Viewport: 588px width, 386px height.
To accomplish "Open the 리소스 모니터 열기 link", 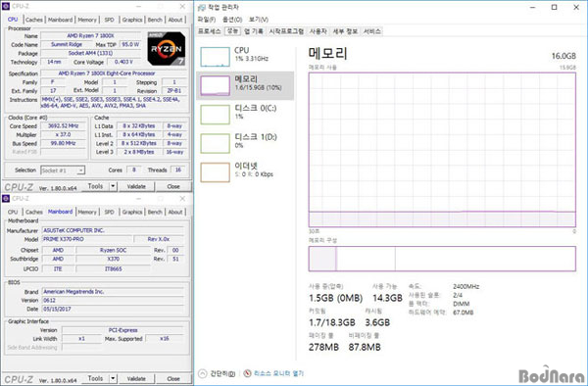I will (x=278, y=373).
